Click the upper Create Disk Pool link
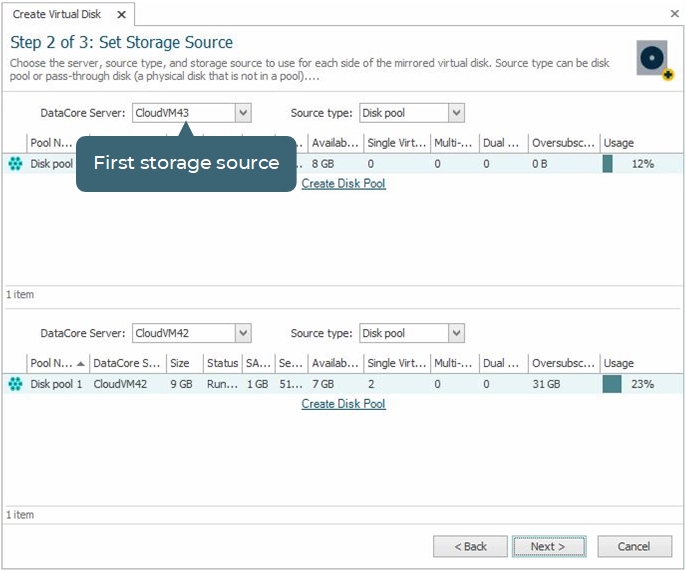This screenshot has height=571, width=686. pyautogui.click(x=343, y=184)
